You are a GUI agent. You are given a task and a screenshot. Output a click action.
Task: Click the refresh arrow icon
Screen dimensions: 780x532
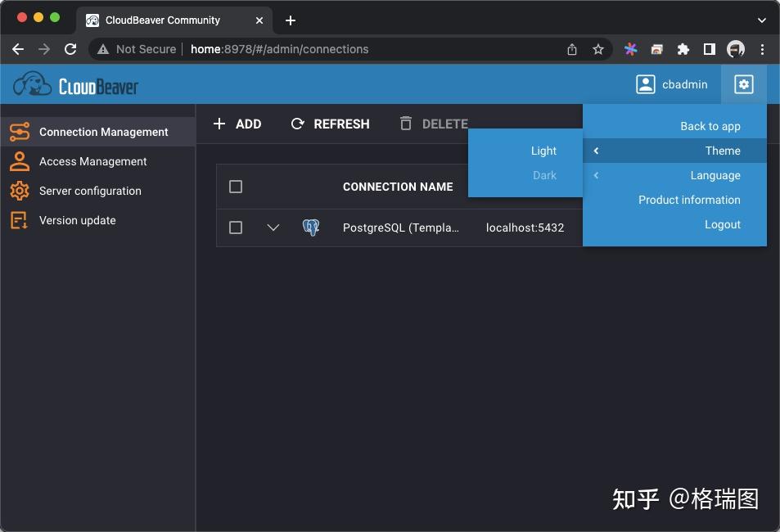297,124
